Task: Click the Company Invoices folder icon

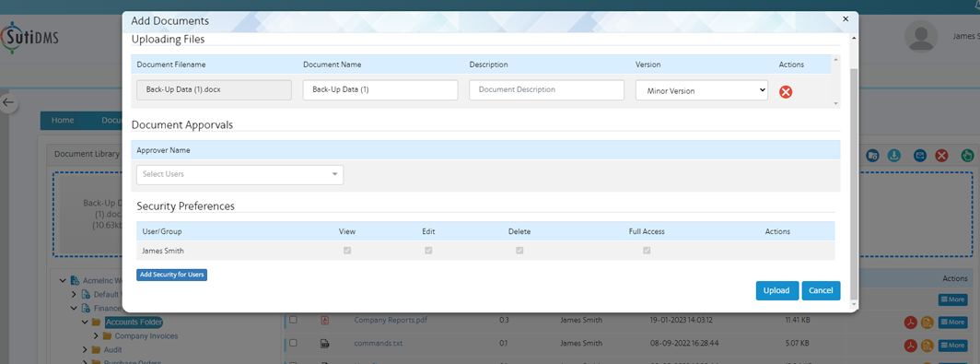Action: click(x=107, y=335)
